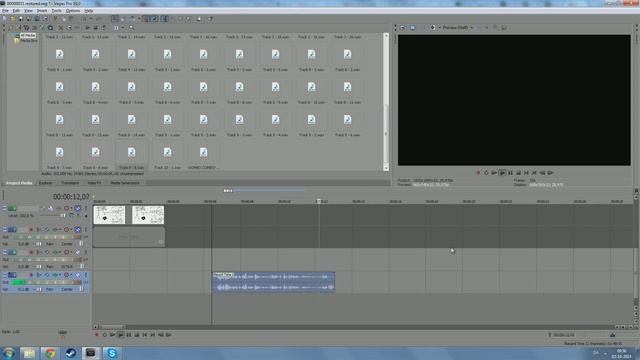The height and width of the screenshot is (360, 640).
Task: Open media Views dropdown arrow
Action: (122, 28)
